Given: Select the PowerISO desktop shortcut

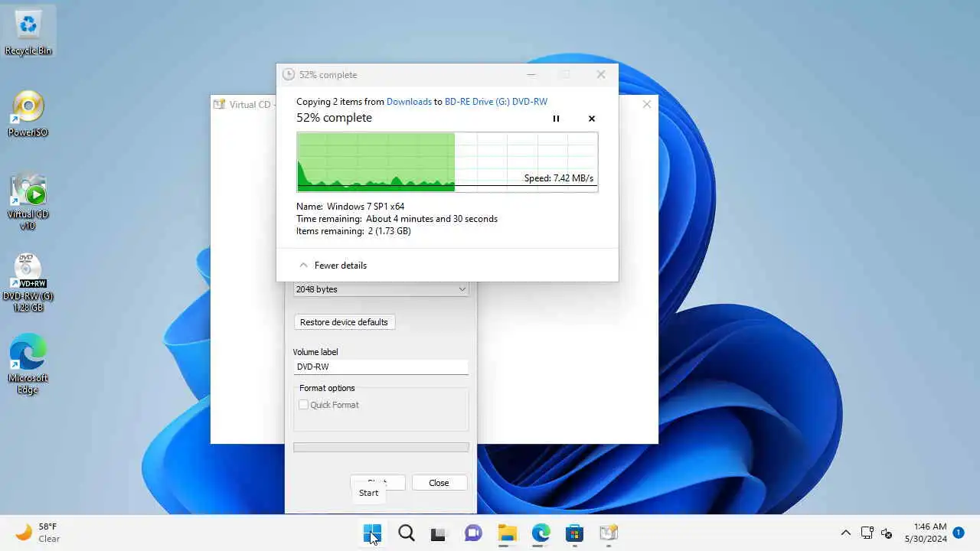Looking at the screenshot, I should (x=28, y=115).
